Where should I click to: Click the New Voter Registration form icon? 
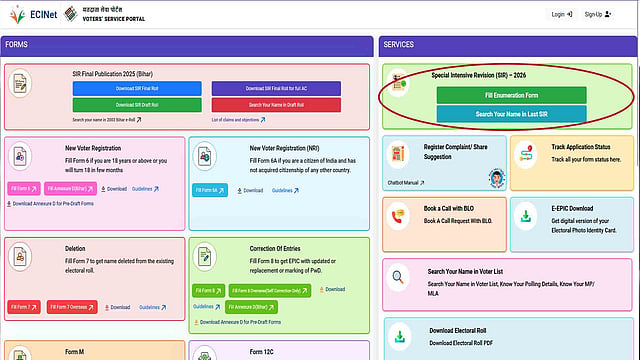[20, 156]
